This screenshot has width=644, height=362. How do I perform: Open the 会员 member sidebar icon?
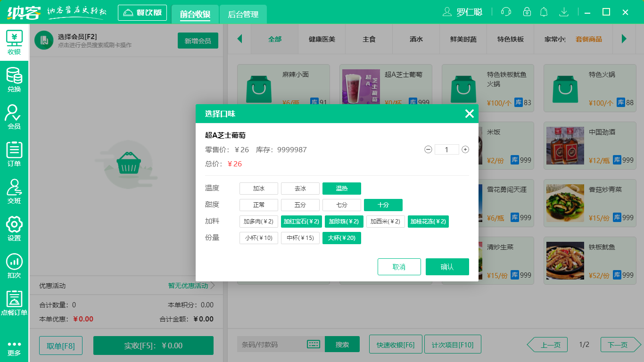(14, 117)
